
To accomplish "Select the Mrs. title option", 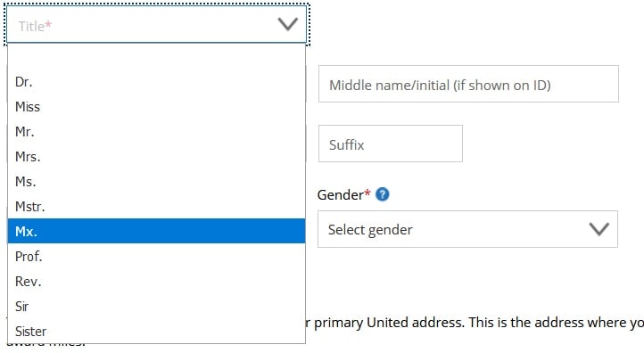I will 156,157.
